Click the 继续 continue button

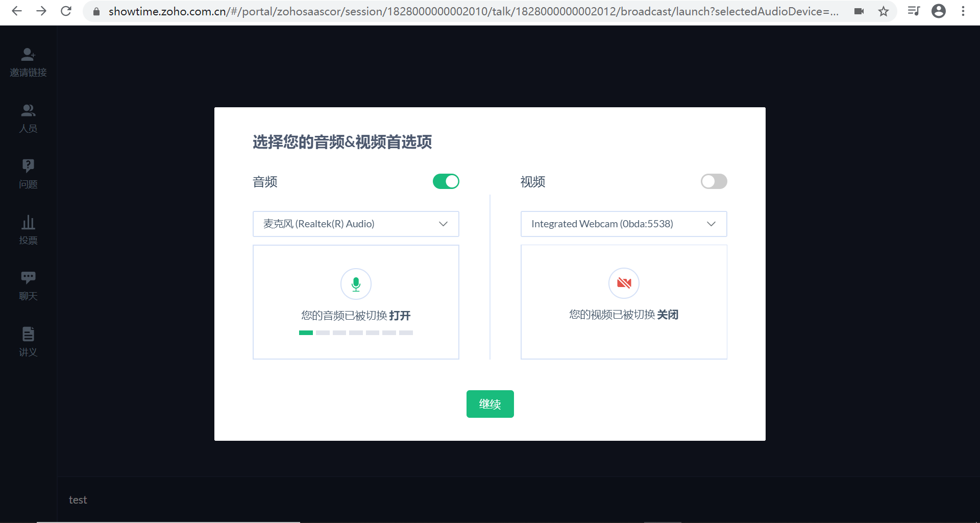pos(489,403)
